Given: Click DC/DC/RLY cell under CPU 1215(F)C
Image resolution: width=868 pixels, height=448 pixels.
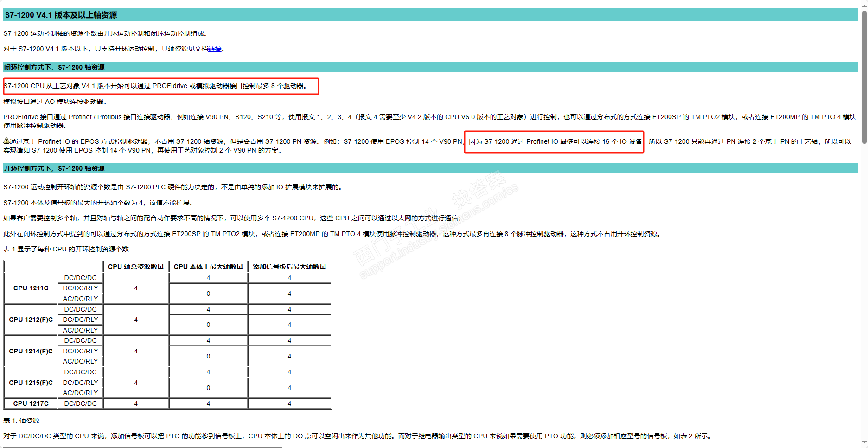Looking at the screenshot, I should 81,383.
